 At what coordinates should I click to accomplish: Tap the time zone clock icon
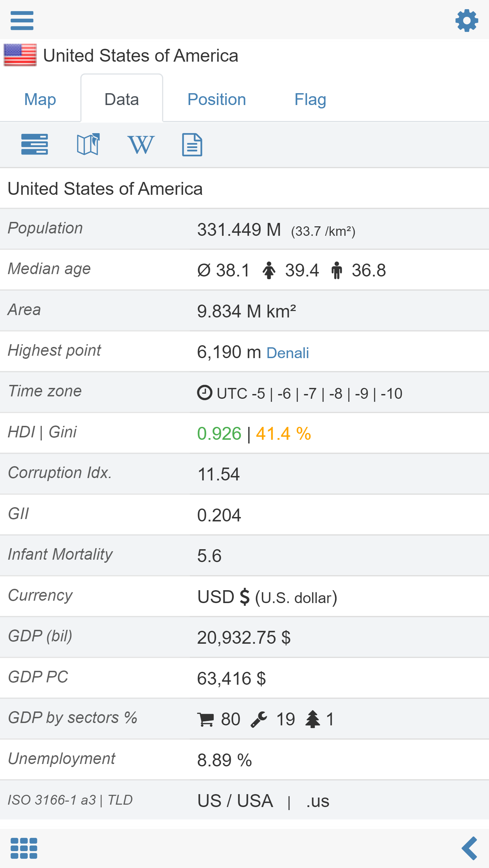[x=204, y=393]
